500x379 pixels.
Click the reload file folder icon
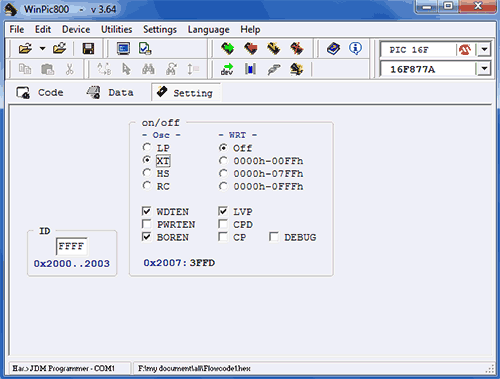60,49
